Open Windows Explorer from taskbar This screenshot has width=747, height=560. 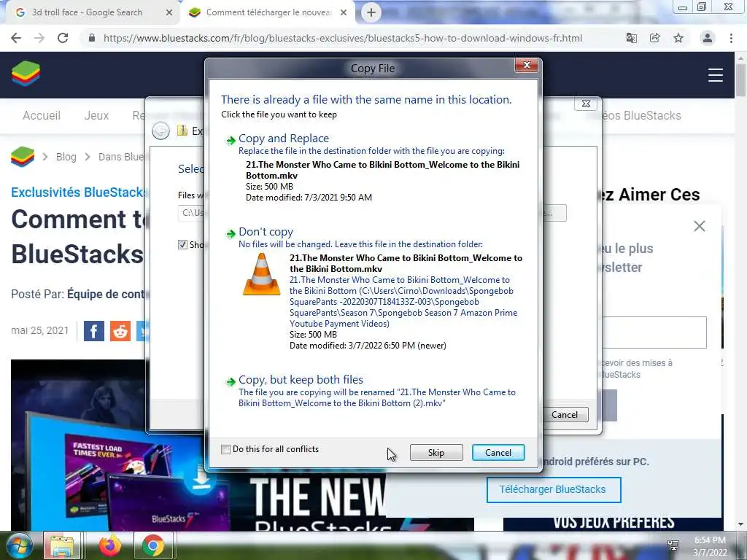coord(63,545)
